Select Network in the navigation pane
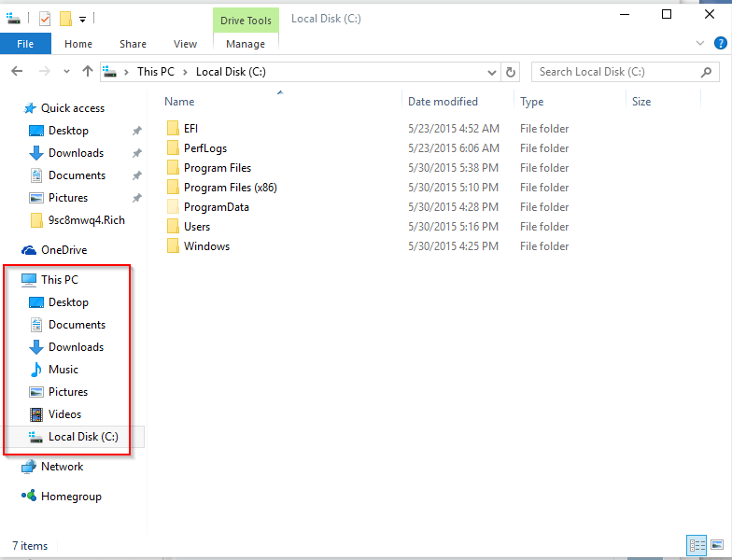 click(62, 467)
